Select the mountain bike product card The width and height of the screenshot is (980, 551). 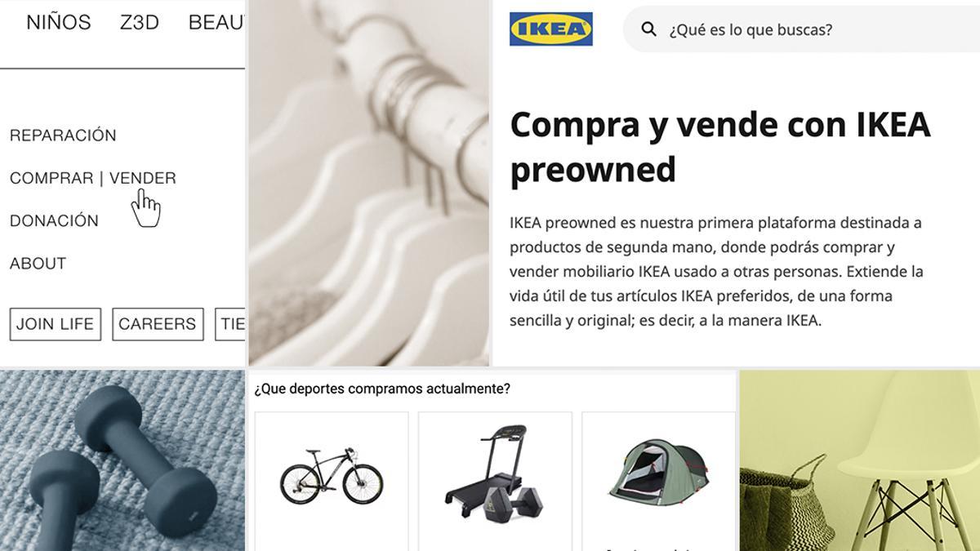click(x=332, y=481)
